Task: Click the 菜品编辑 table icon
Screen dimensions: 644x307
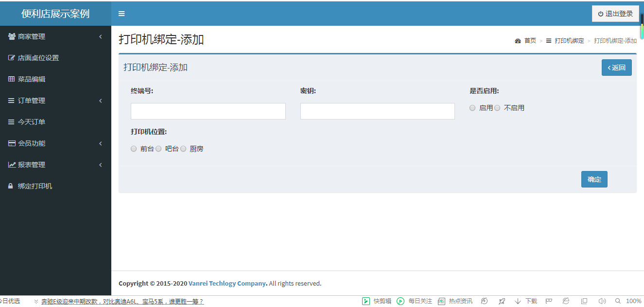Action: pyautogui.click(x=12, y=79)
